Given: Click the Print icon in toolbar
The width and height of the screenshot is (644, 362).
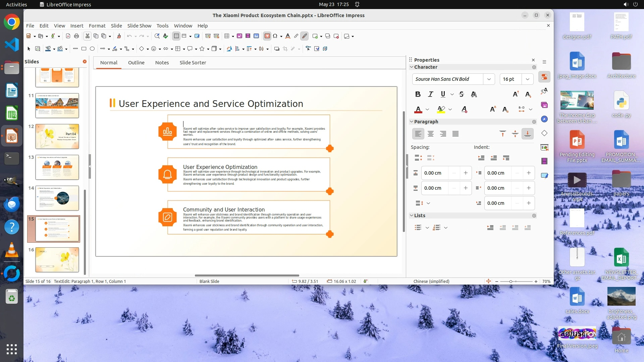Looking at the screenshot, I should [x=76, y=36].
